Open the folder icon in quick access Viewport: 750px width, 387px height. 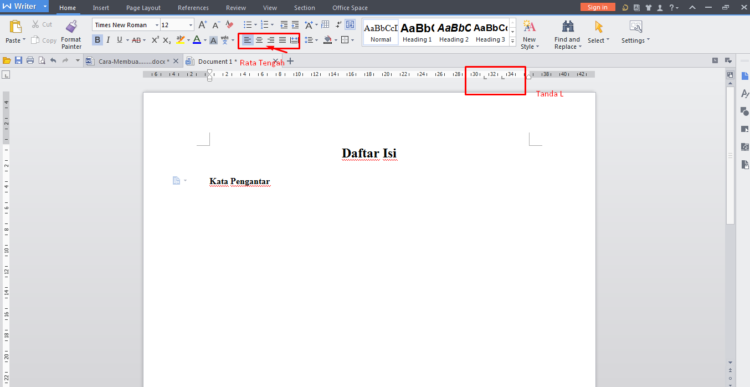click(x=7, y=61)
